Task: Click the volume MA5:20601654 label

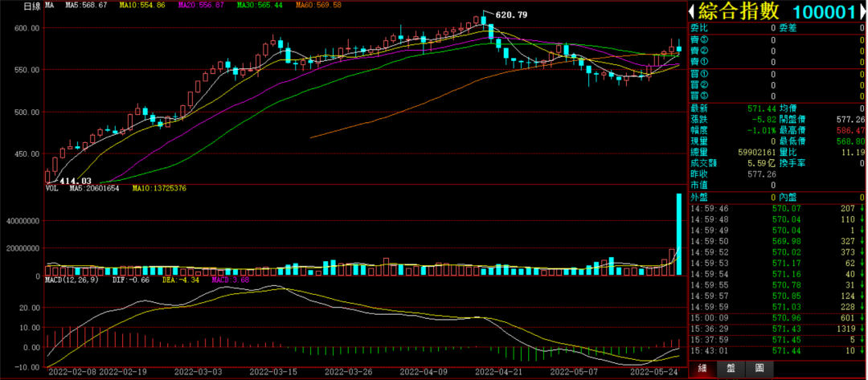Action: [94, 189]
